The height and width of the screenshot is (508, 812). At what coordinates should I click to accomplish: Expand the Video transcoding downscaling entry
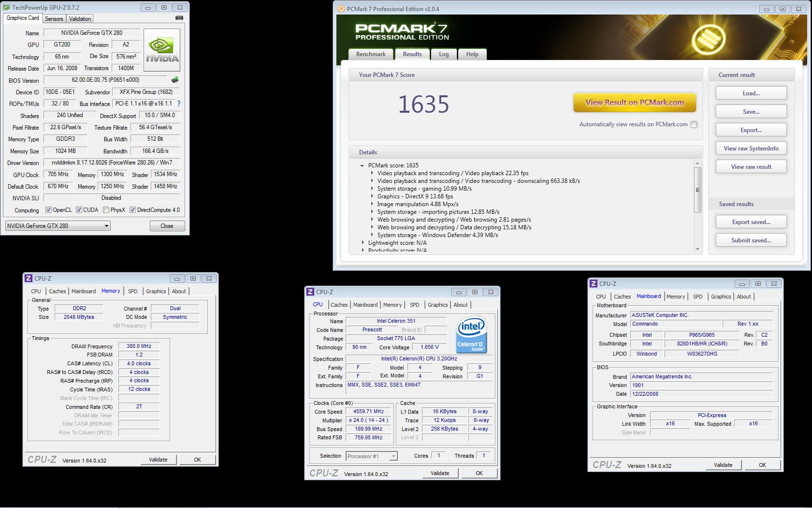[x=372, y=181]
